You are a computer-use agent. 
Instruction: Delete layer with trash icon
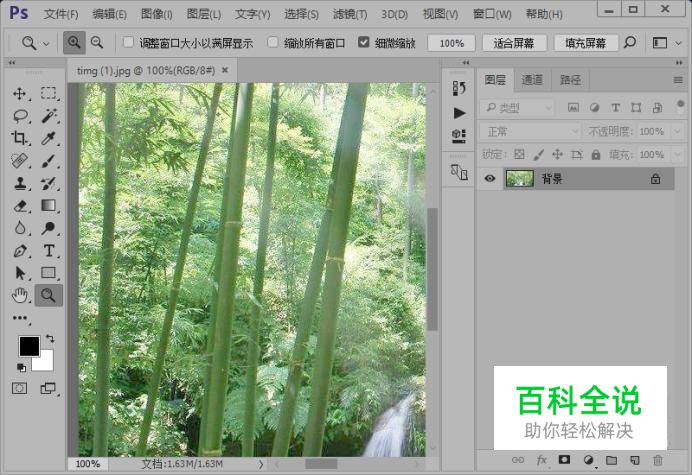coord(658,460)
